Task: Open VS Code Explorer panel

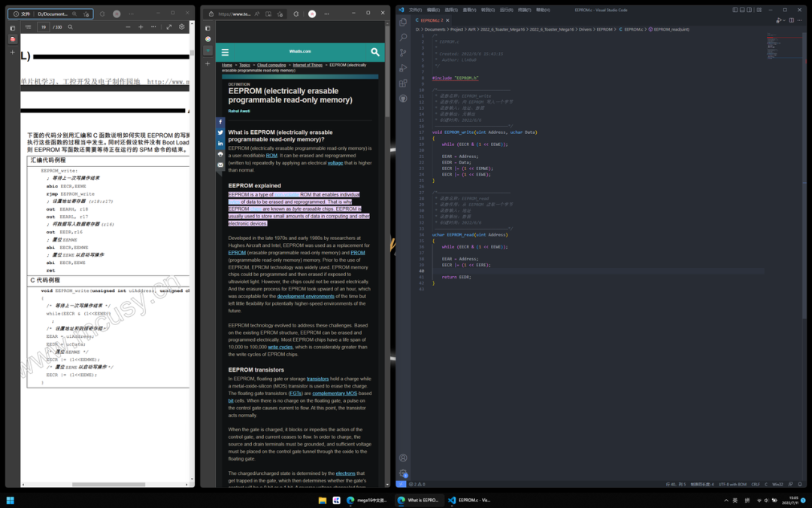Action: point(404,22)
